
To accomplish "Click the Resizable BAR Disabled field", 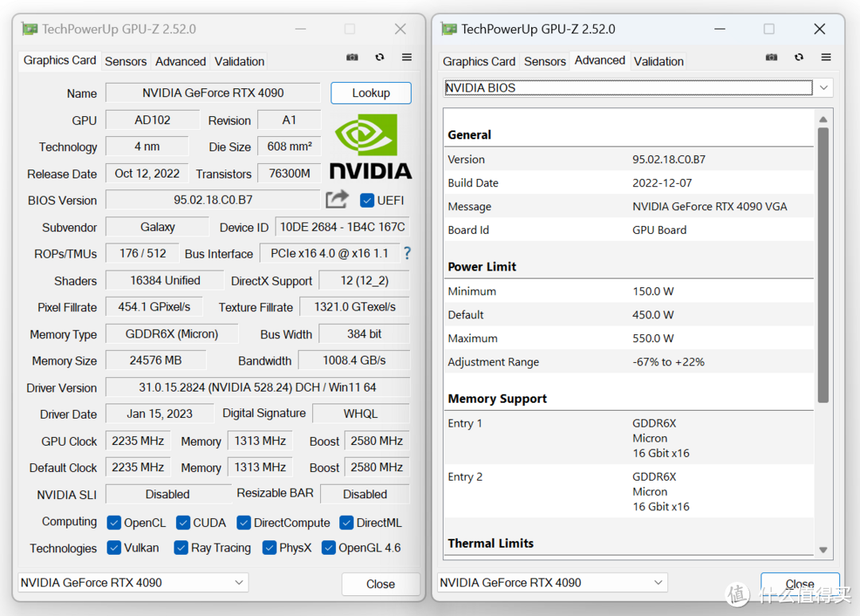I will click(x=365, y=494).
